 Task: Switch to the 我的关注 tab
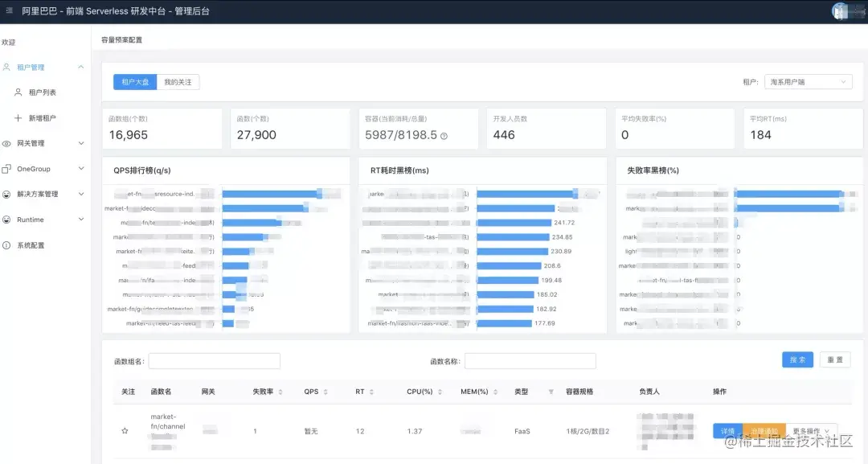click(x=178, y=82)
